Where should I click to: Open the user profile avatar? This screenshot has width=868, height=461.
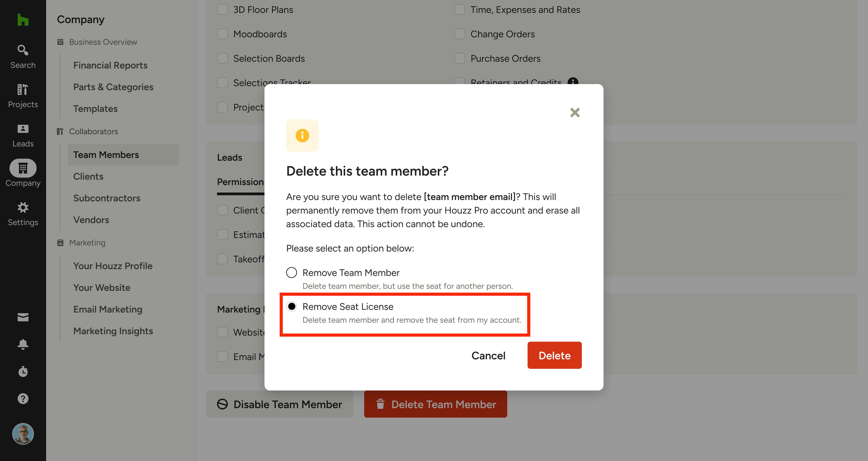[23, 434]
